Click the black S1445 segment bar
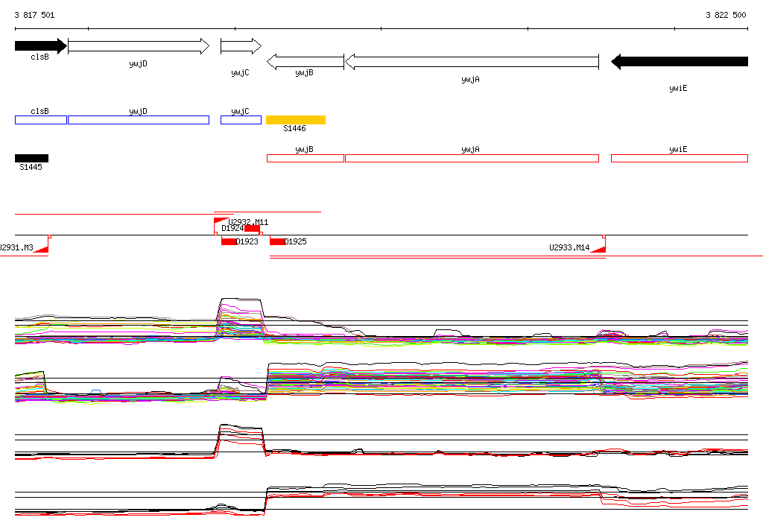This screenshot has height=532, width=763. click(31, 158)
